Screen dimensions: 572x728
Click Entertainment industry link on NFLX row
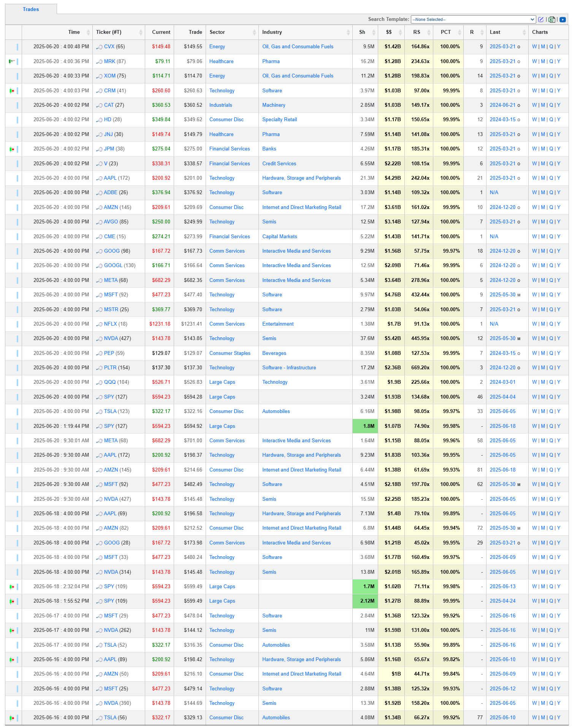278,324
